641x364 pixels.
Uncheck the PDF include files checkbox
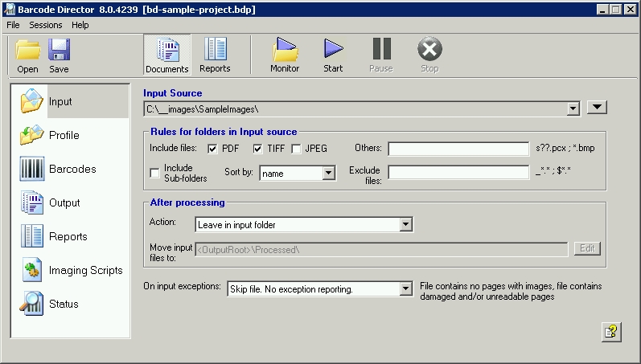tap(213, 149)
